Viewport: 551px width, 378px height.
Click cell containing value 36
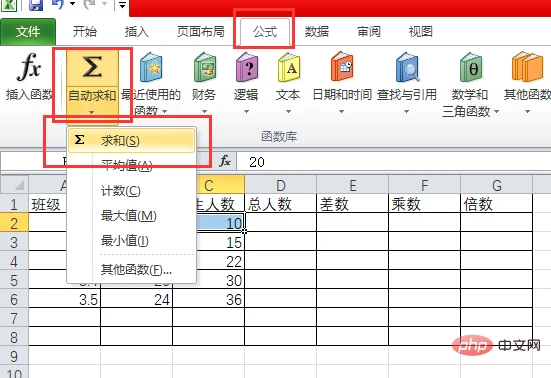[x=208, y=299]
